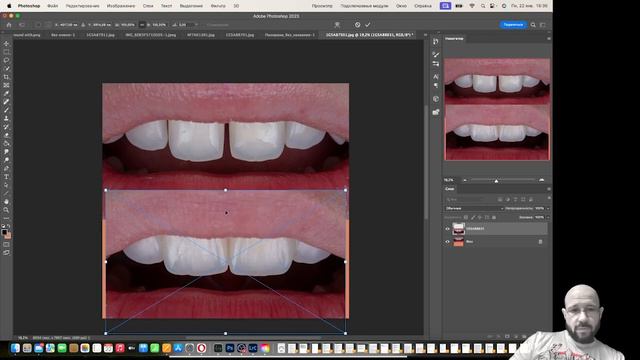Click the Home icon in options bar
The width and height of the screenshot is (640, 360).
[x=9, y=25]
